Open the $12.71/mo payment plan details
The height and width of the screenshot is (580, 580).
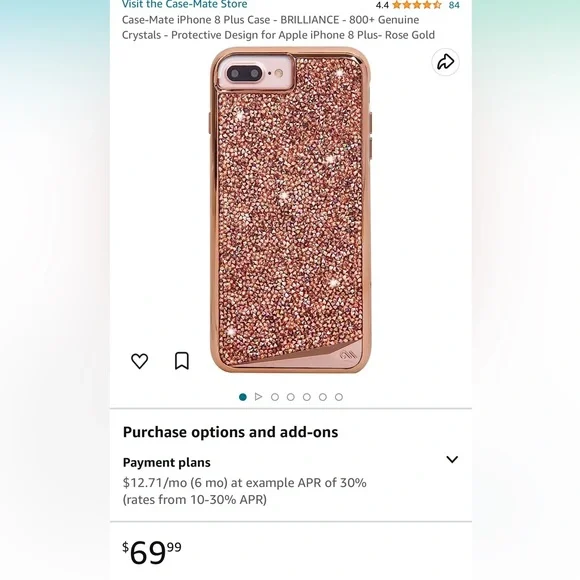click(245, 491)
